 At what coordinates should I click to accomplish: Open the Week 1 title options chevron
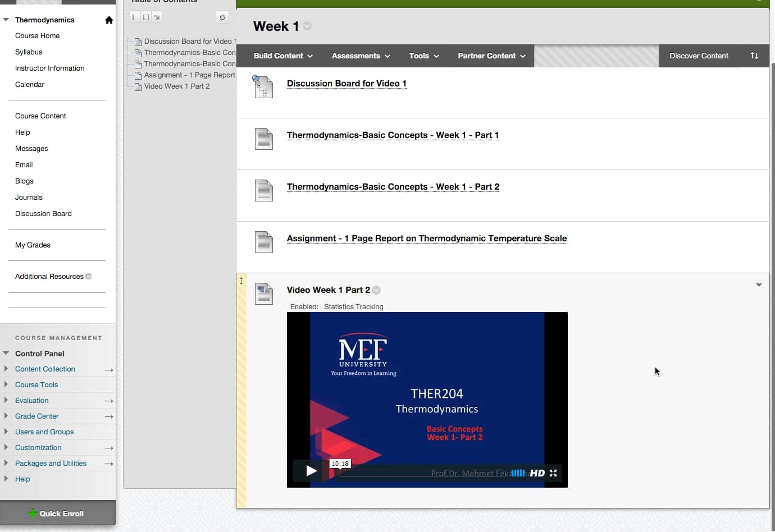[307, 26]
